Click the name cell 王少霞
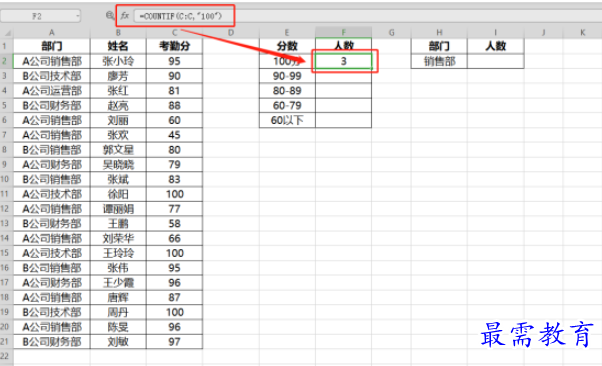Image resolution: width=602 pixels, height=366 pixels. click(x=118, y=282)
